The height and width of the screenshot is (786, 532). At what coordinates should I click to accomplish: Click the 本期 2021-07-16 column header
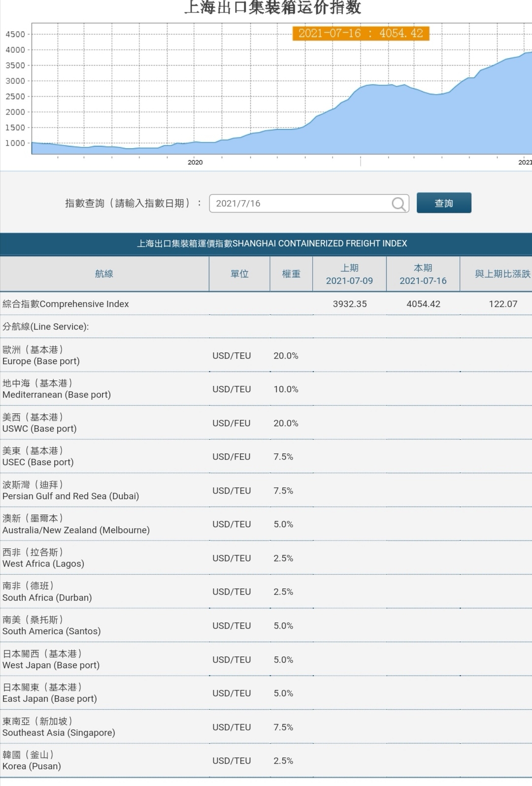pos(423,274)
